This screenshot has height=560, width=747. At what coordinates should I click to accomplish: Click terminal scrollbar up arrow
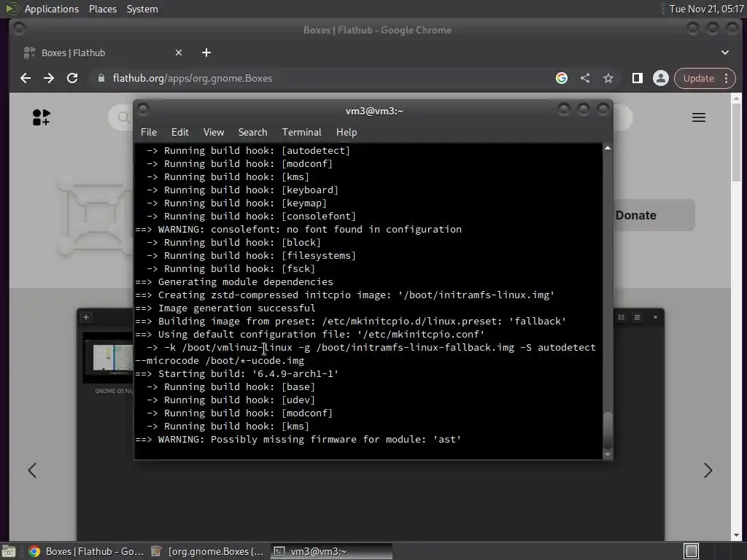[608, 148]
